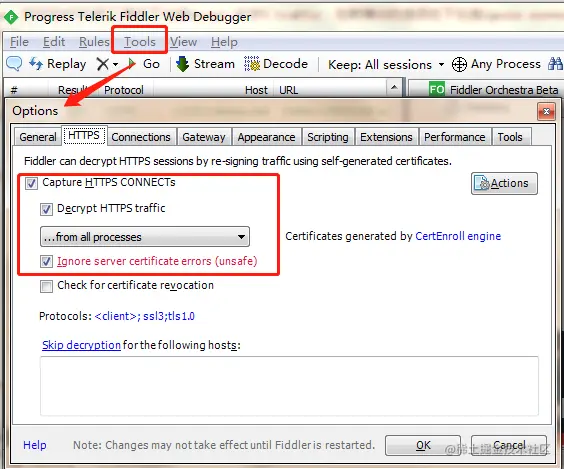This screenshot has width=564, height=469.
Task: Click the X remove sessions icon
Action: coord(103,64)
